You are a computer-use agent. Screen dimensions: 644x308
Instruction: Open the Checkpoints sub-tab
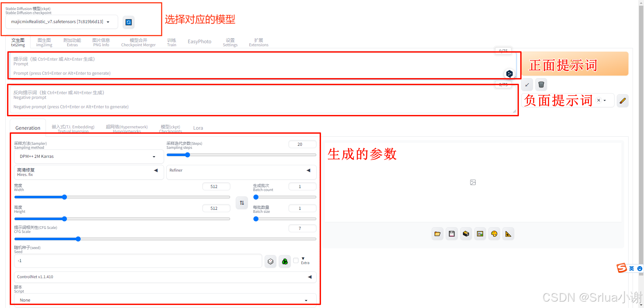tap(170, 129)
